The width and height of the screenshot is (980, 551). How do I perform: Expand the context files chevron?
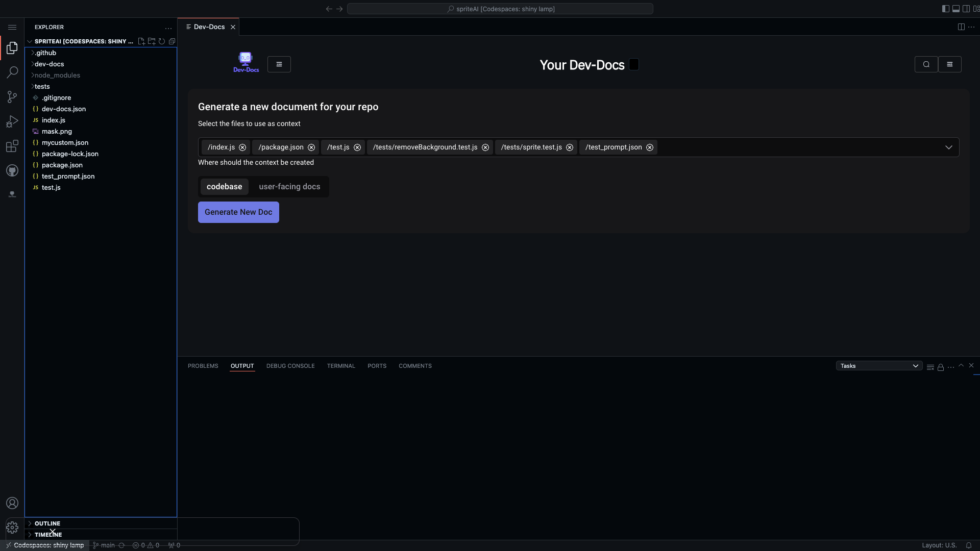point(949,147)
